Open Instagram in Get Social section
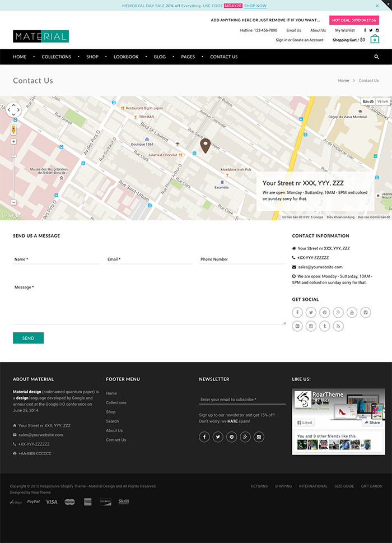Viewport: 392px width, 543px height. tap(311, 326)
